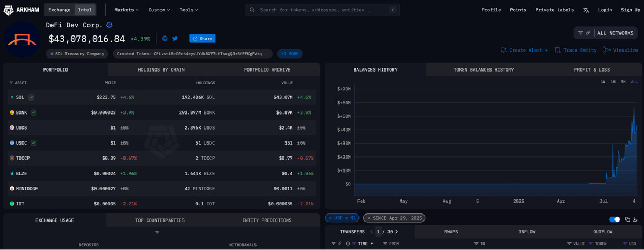Click the BONK token icon
The image size is (644, 250).
pyautogui.click(x=12, y=112)
